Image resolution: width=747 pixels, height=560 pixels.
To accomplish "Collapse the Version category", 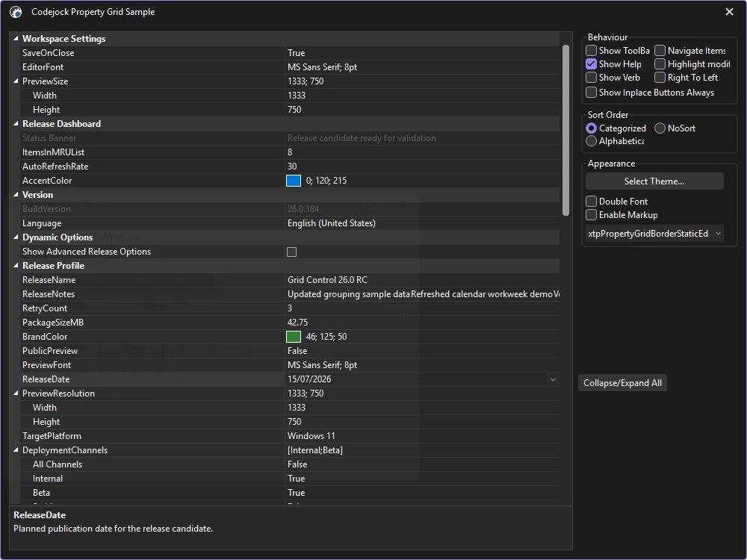I will [x=16, y=195].
